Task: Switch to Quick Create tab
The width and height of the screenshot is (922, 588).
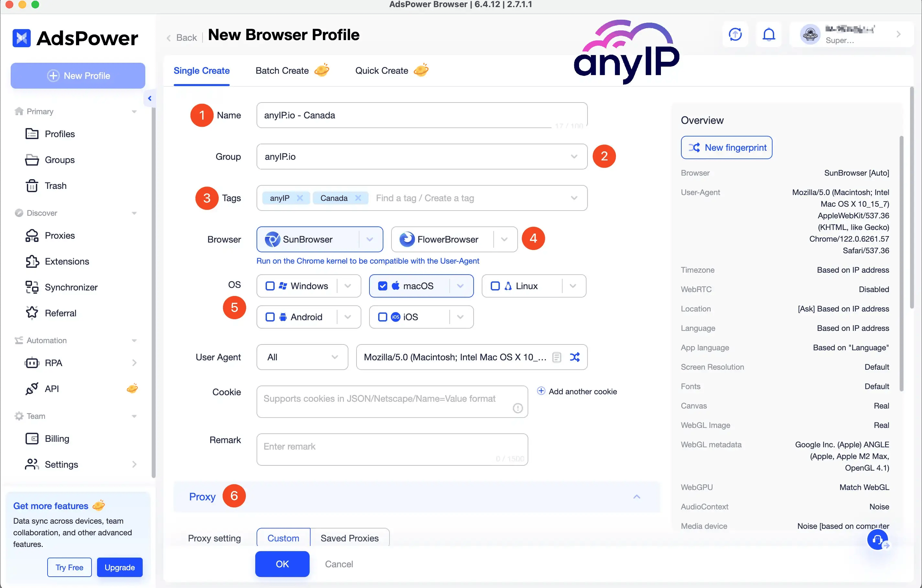Action: tap(391, 71)
